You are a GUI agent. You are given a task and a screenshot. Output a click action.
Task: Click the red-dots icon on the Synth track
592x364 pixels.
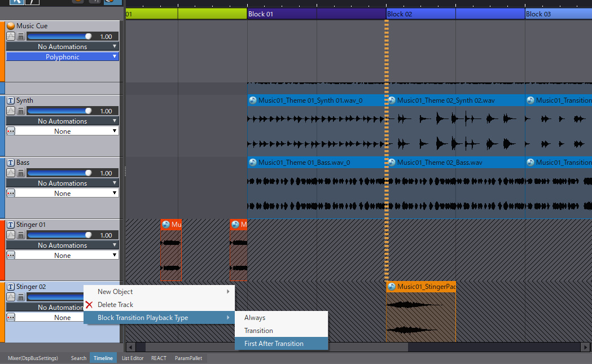click(11, 131)
